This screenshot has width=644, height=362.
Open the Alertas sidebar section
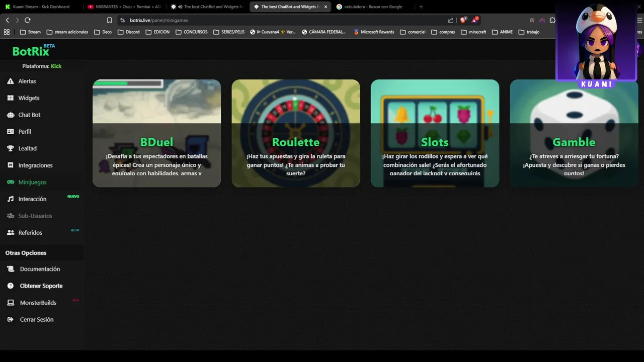(28, 81)
